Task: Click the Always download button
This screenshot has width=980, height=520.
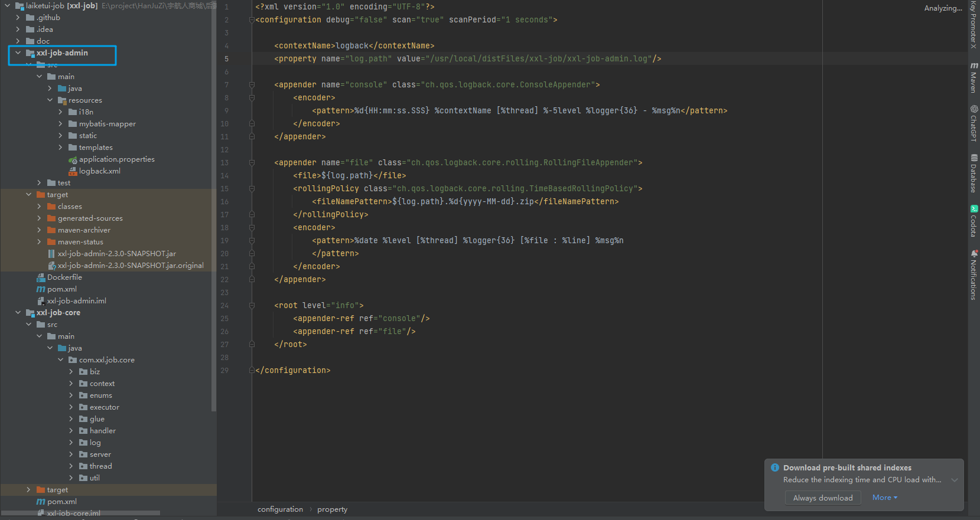Action: pos(823,498)
